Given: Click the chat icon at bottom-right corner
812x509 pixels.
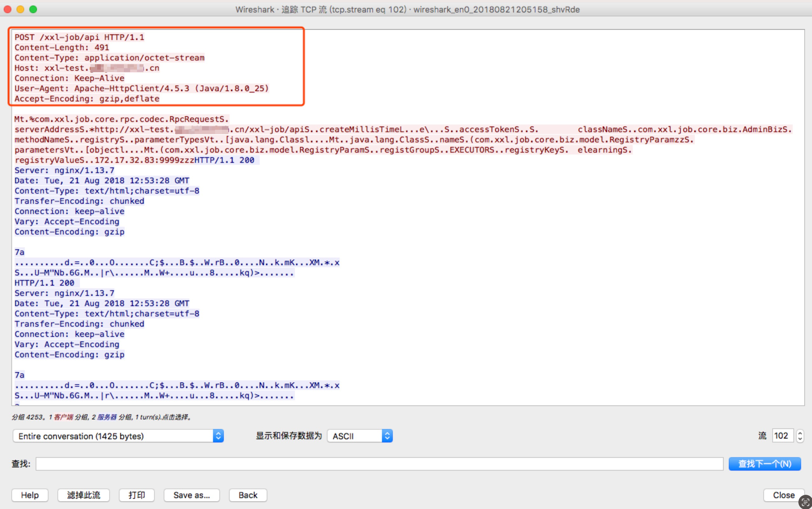Looking at the screenshot, I should pos(805,502).
